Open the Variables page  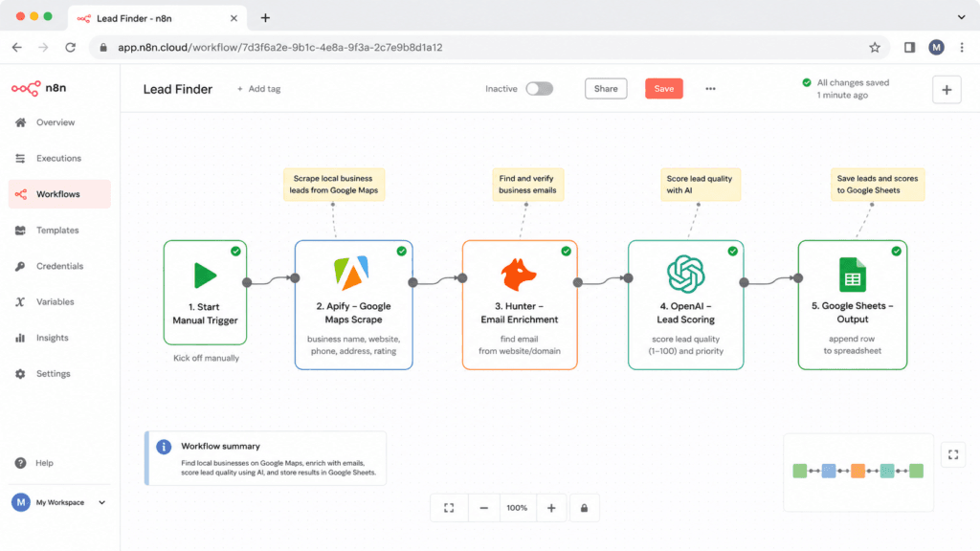click(x=55, y=301)
